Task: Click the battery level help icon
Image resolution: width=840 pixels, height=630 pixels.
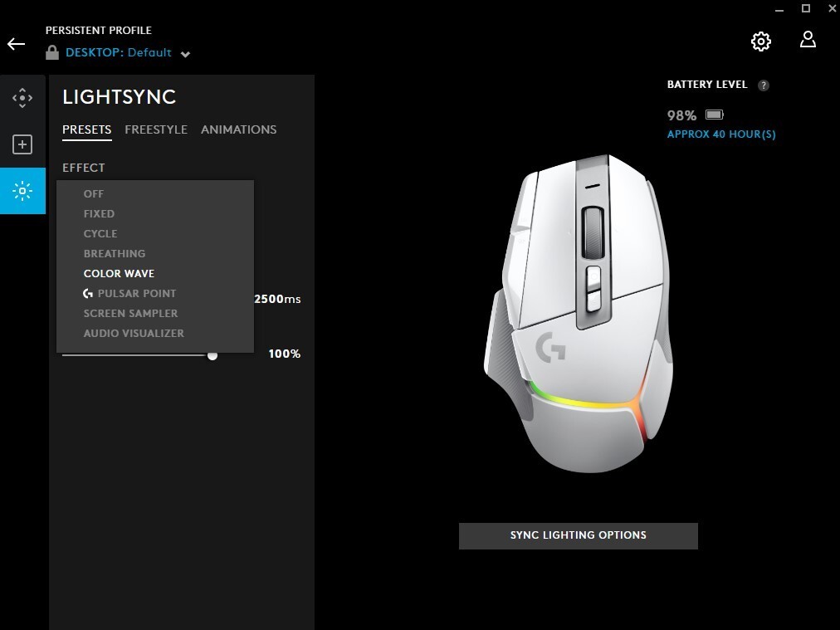Action: click(x=764, y=85)
